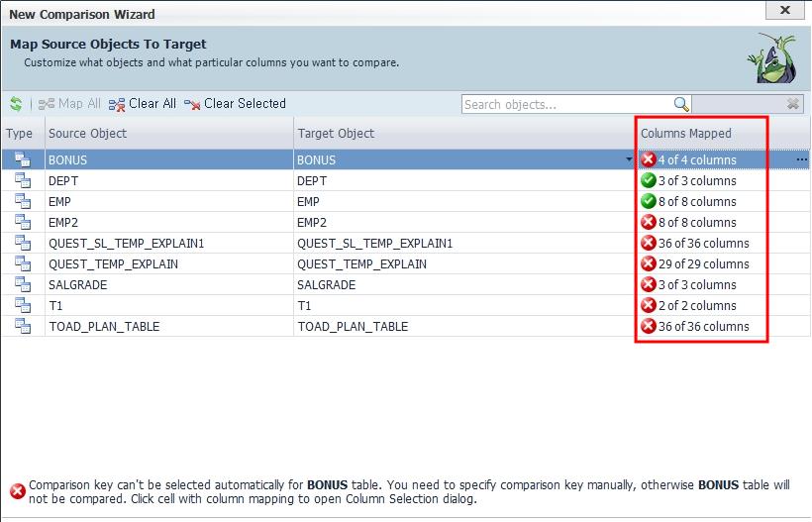Click table type icon for SALGRADE row
Image resolution: width=812 pixels, height=522 pixels.
(23, 285)
